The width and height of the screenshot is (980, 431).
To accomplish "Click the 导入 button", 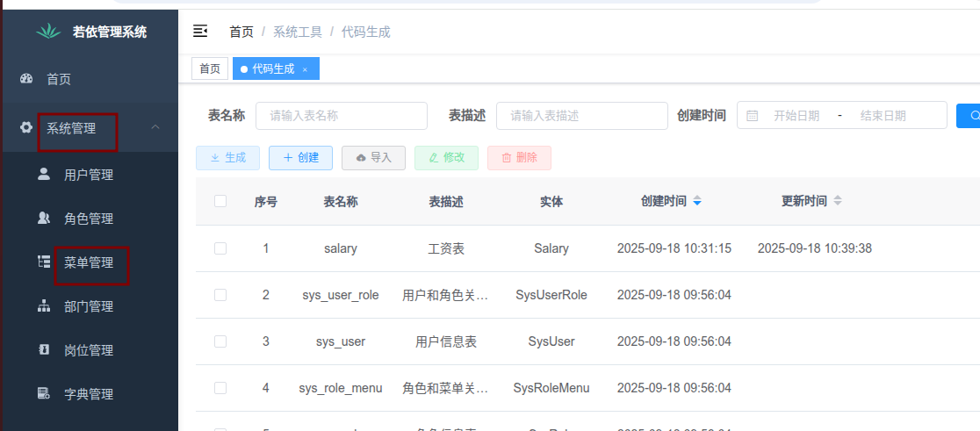I will click(373, 158).
